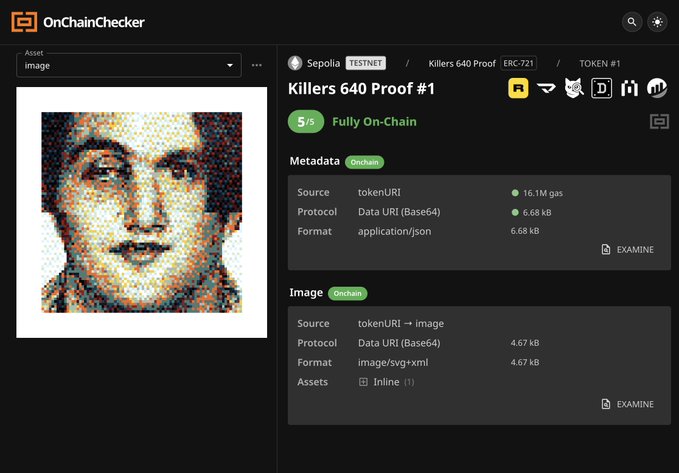679x473 pixels.
Task: Expand the Inline assets plus icon
Action: [363, 382]
